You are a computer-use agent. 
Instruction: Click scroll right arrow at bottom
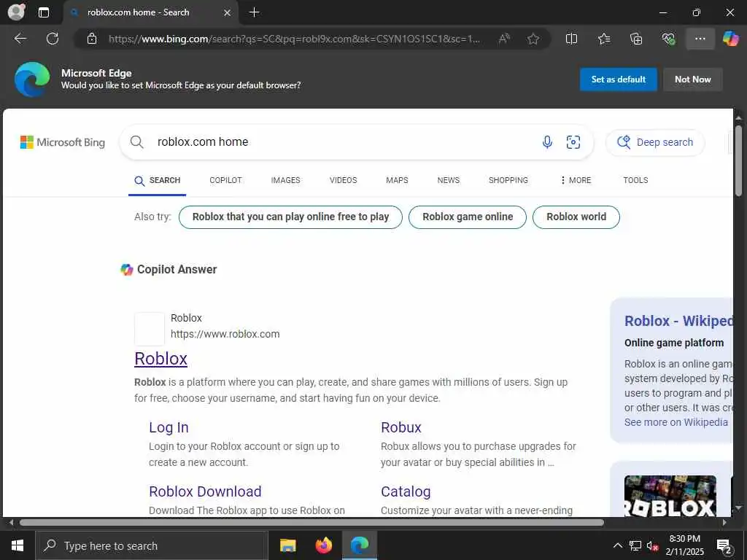[724, 522]
